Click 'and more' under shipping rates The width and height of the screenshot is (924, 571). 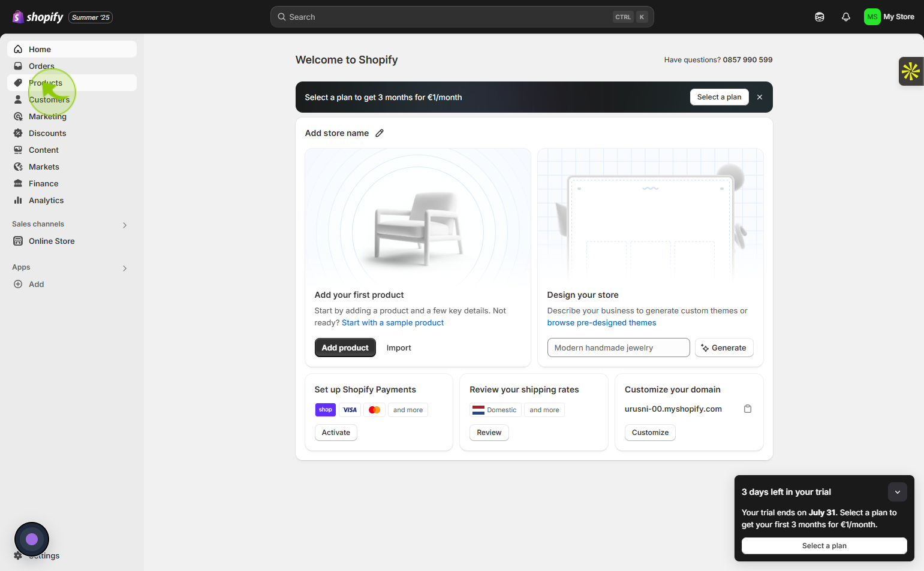click(x=544, y=410)
